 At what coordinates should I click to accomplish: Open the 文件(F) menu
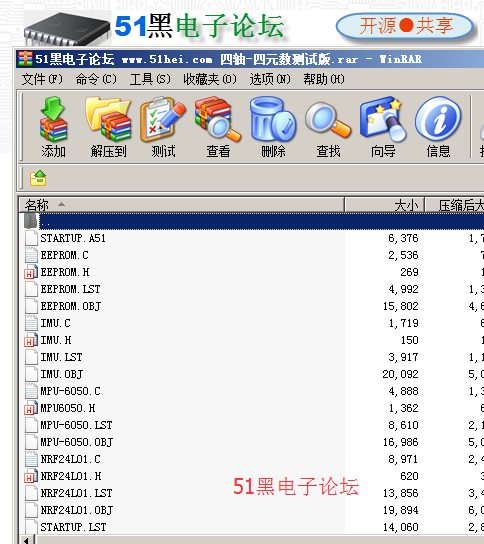coord(42,79)
